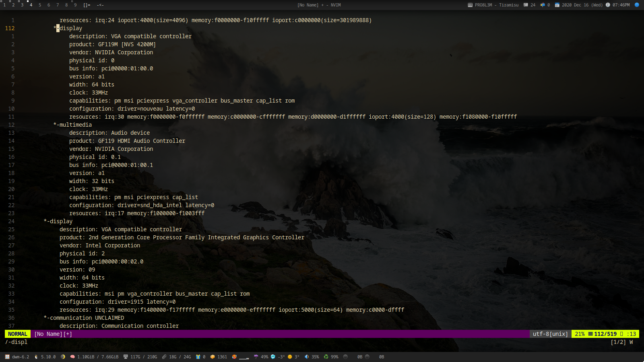
Task: Click the [No Name][+] buffer name
Action: [53, 334]
